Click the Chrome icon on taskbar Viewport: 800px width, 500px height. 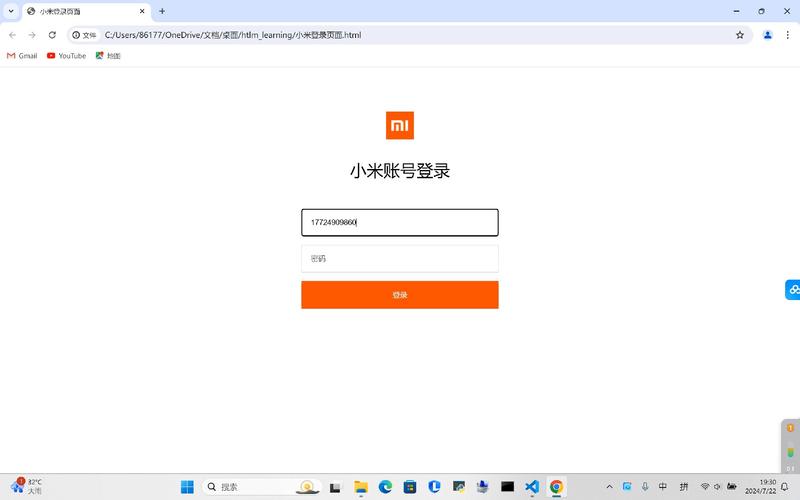556,487
